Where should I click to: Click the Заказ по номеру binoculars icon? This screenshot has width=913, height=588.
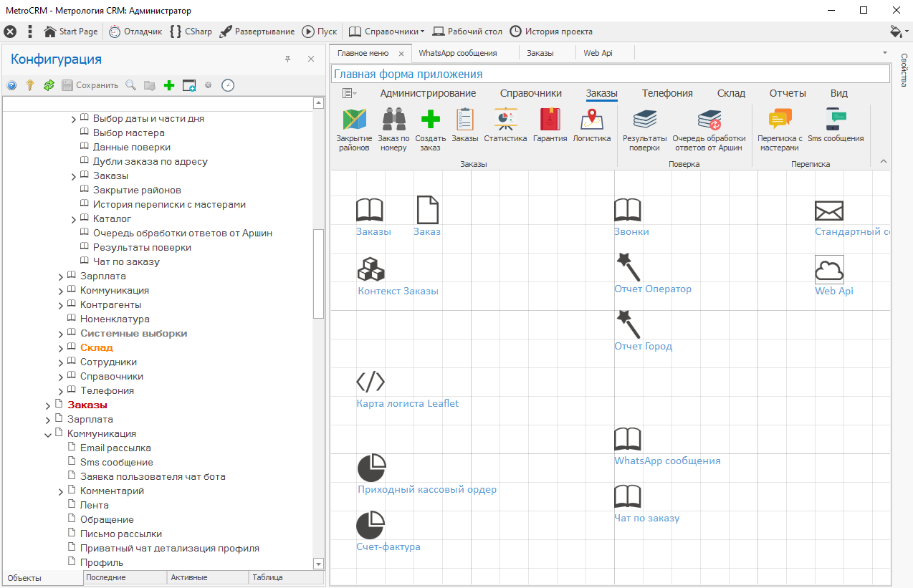(393, 120)
